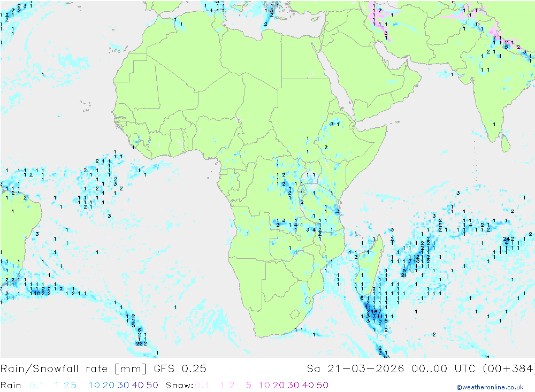Click the Snow legend 10 value

(x=264, y=385)
